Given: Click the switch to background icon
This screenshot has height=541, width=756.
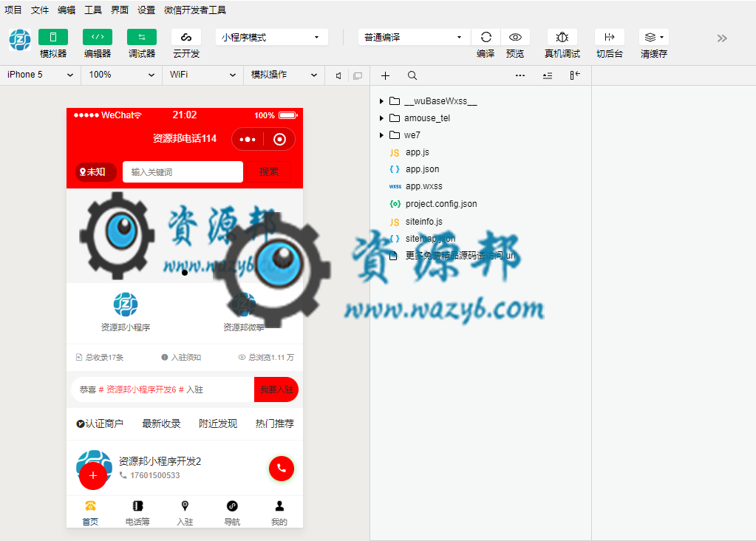Looking at the screenshot, I should 610,37.
